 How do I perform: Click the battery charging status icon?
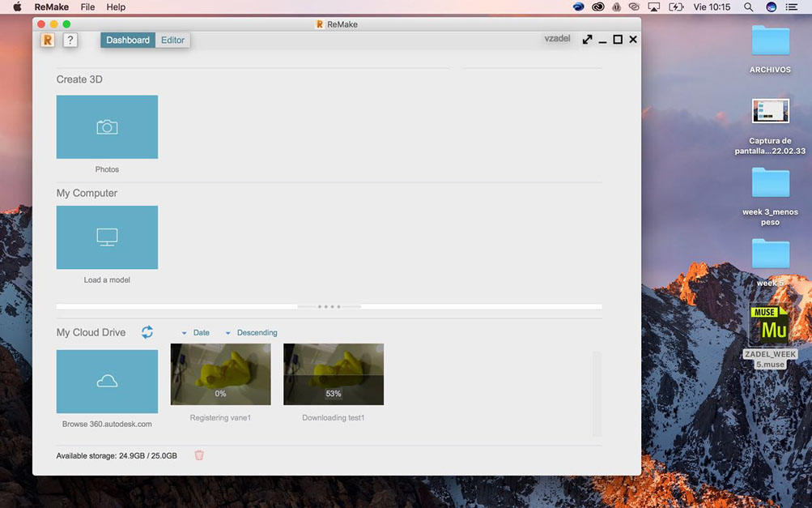[x=676, y=6]
